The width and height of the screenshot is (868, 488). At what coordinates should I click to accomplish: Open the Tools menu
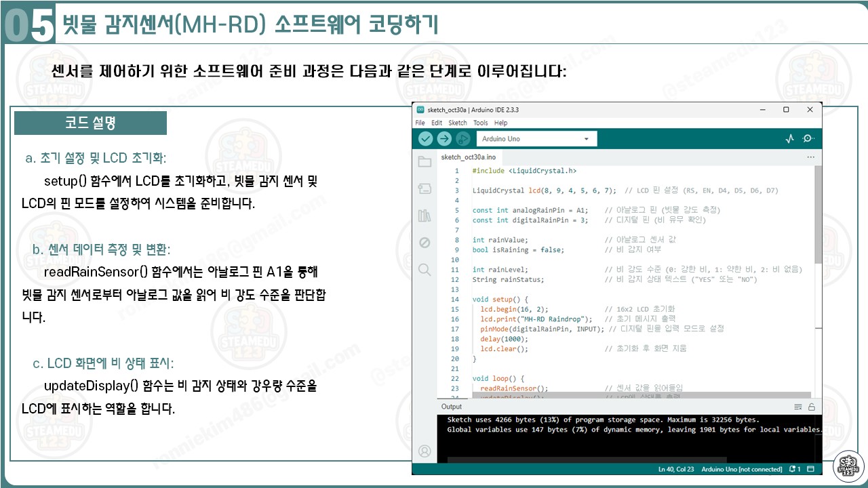tap(481, 123)
